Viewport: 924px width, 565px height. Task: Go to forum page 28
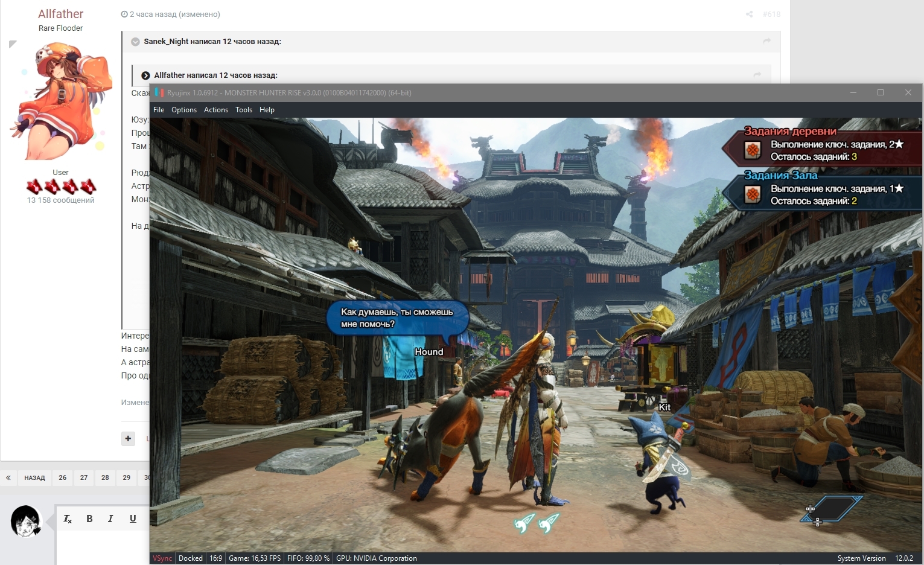[105, 477]
